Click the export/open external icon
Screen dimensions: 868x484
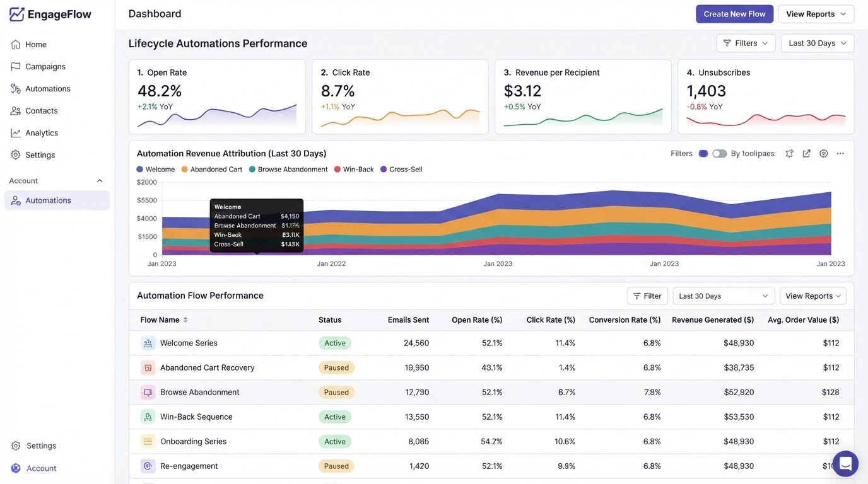coord(806,154)
